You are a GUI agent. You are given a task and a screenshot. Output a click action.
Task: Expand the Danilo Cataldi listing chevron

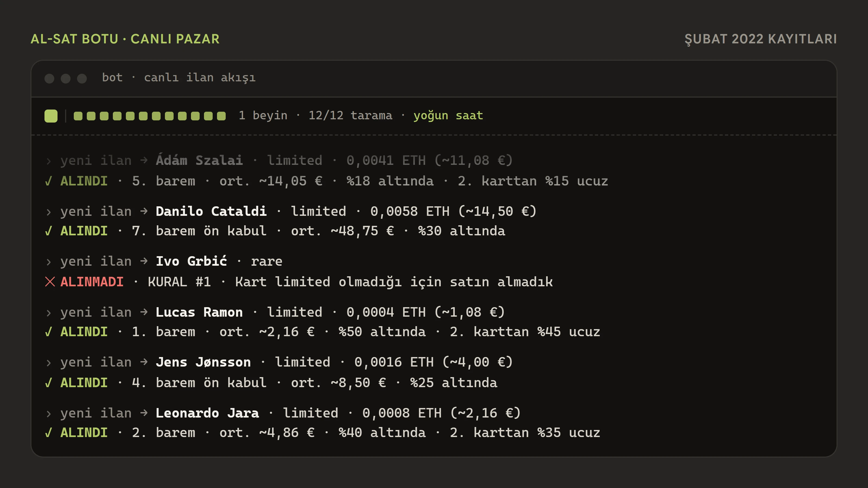point(49,212)
